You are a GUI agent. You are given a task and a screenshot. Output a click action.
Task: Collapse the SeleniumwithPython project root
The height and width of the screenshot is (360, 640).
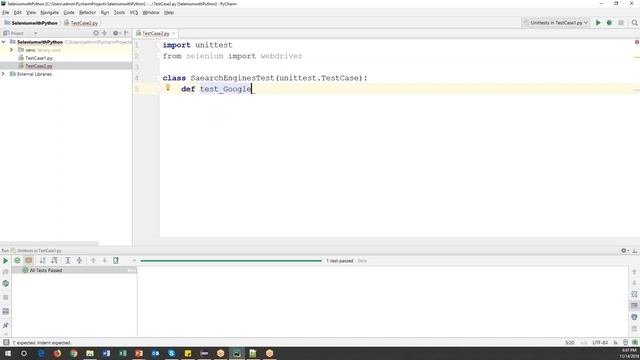(4, 42)
